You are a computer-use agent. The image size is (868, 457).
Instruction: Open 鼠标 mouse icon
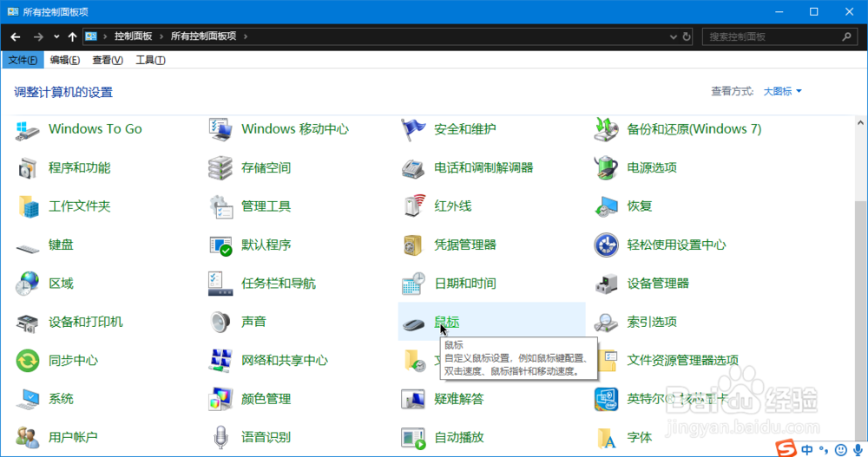(x=413, y=323)
